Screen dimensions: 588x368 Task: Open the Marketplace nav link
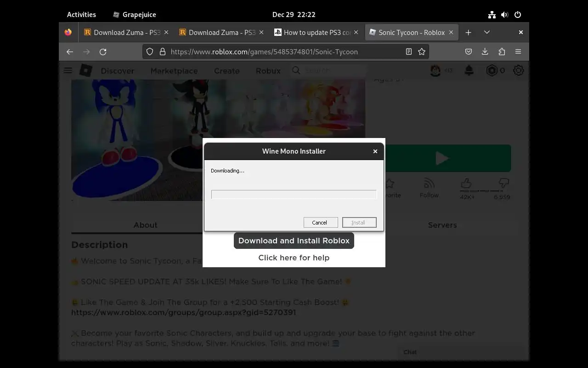174,71
